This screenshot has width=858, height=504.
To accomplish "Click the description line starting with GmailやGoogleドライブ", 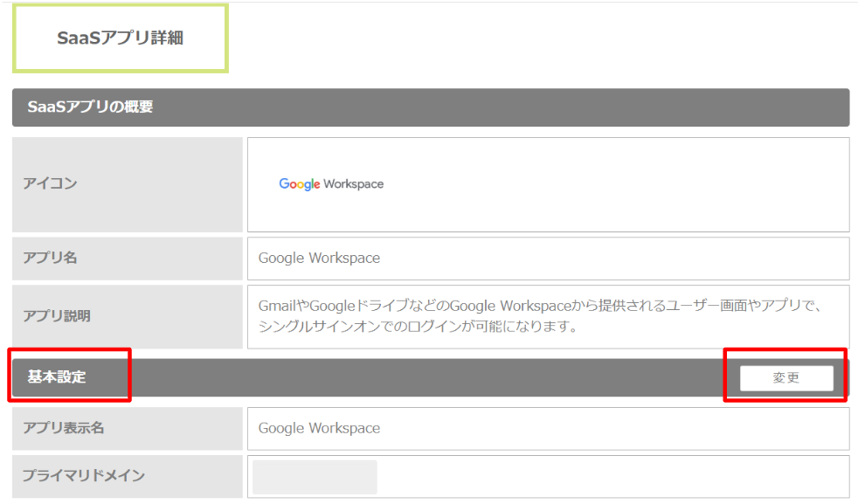I will click(x=541, y=307).
